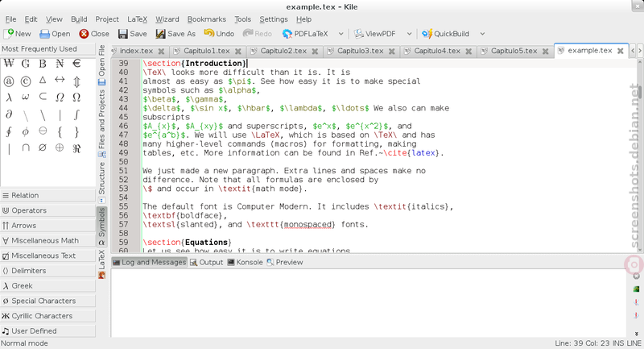Create a new document with New
Image resolution: width=644 pixels, height=349 pixels.
[x=17, y=34]
